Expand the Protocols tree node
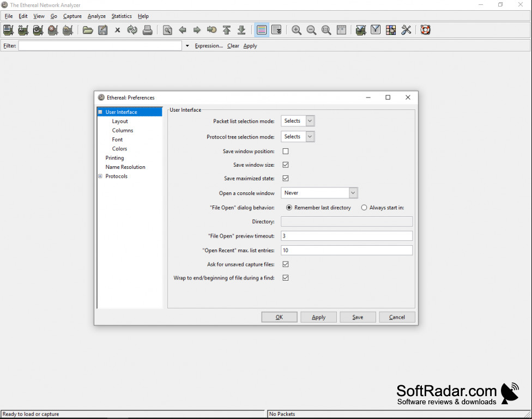Viewport: 532px width, 419px height. click(x=100, y=176)
